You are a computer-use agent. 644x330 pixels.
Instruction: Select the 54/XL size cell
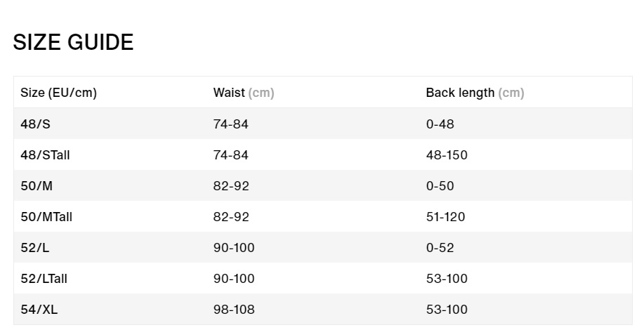(x=39, y=309)
